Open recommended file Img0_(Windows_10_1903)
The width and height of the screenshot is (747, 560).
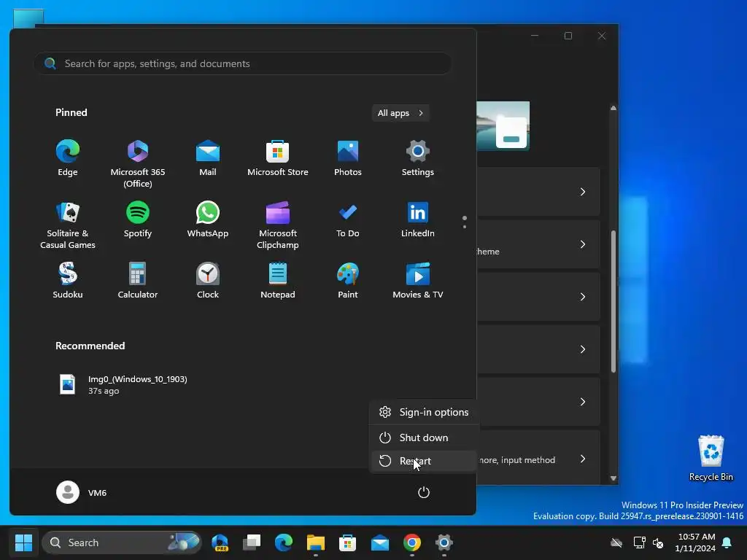(123, 385)
